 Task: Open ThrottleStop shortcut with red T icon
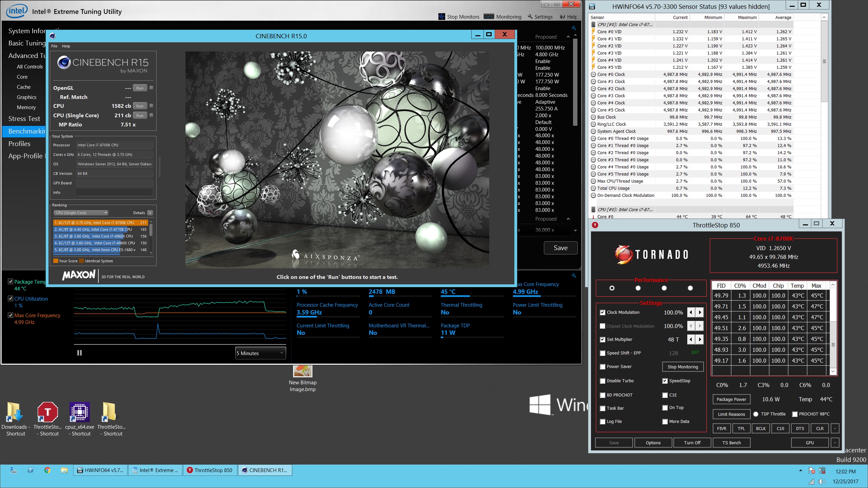pos(47,419)
